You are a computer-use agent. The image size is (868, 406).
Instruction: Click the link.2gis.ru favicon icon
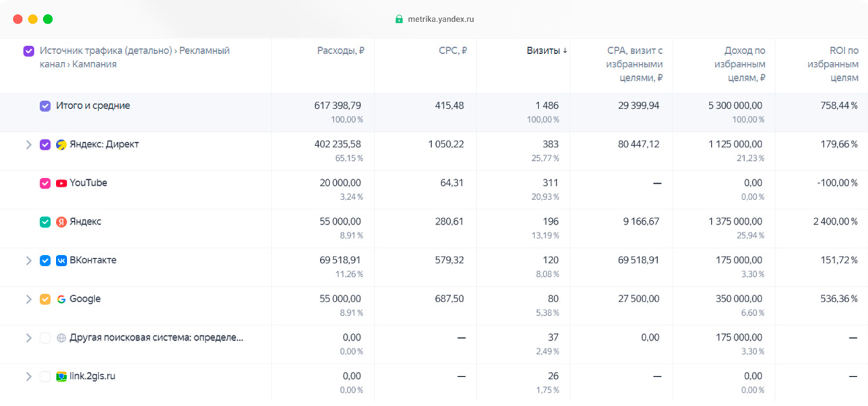tap(61, 376)
